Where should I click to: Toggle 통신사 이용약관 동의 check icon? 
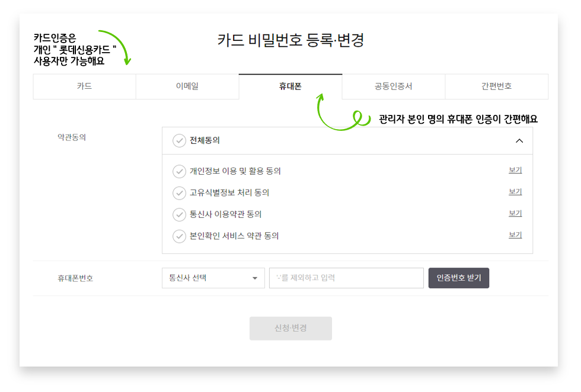coord(179,214)
